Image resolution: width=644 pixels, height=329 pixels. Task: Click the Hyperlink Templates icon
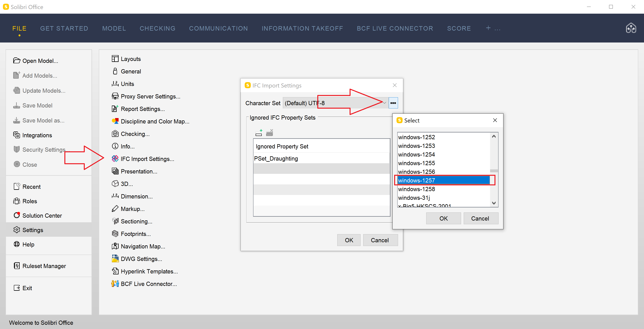[x=115, y=271]
